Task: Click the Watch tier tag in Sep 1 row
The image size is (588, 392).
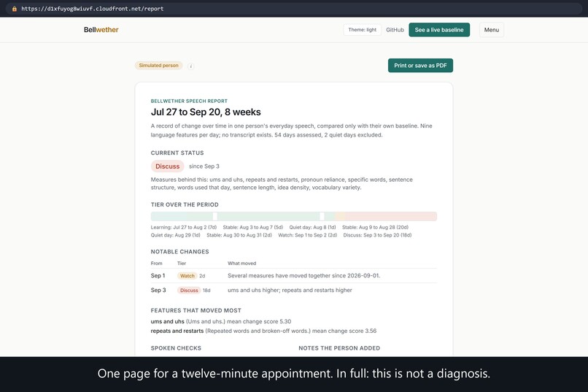Action: (x=187, y=276)
